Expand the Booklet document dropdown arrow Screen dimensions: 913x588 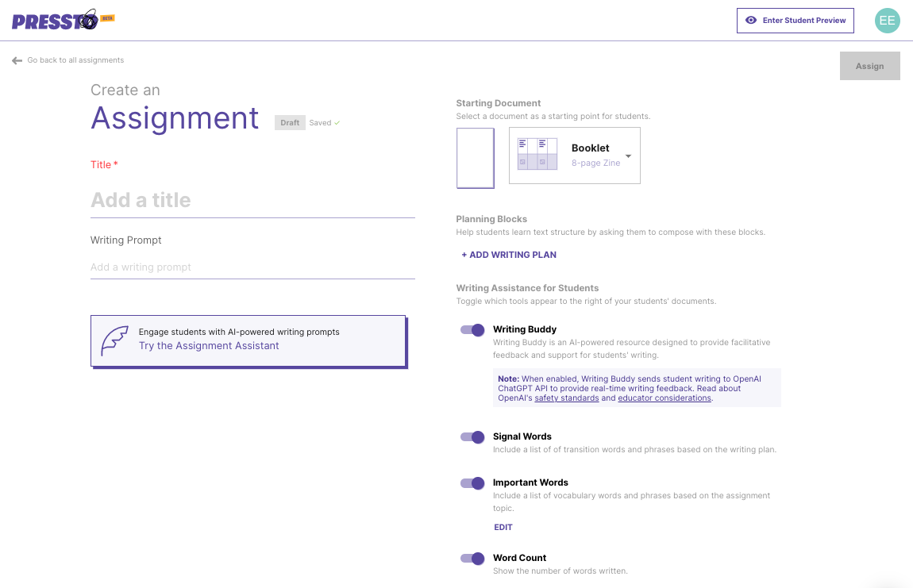[628, 156]
